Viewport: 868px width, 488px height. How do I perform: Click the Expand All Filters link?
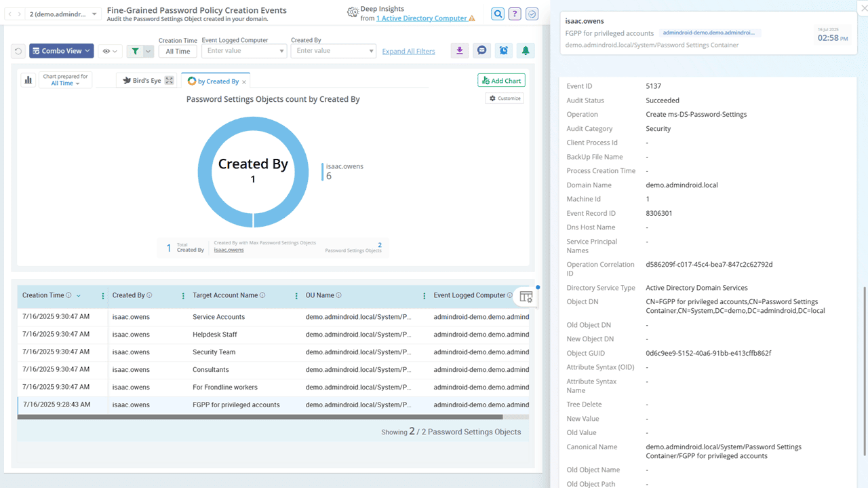coord(408,52)
